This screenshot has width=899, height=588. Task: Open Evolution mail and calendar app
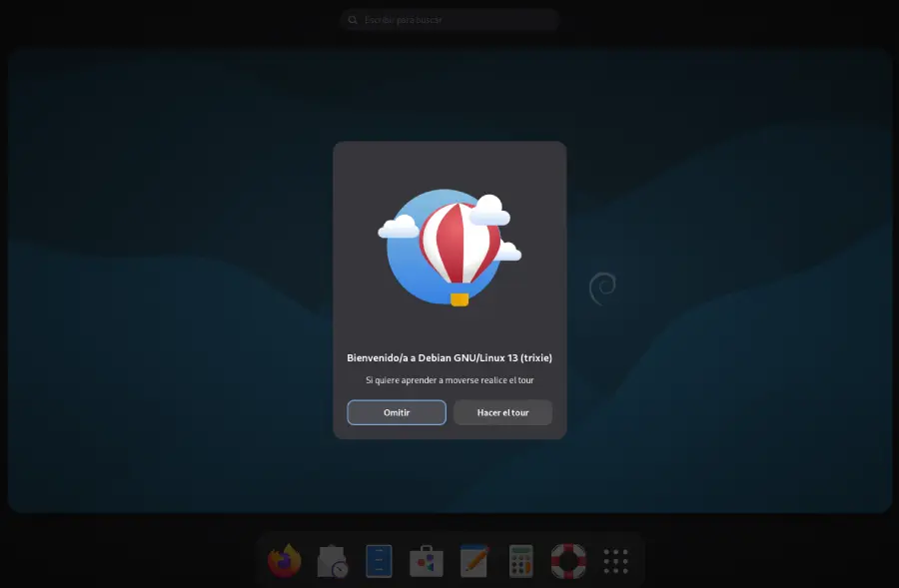click(x=332, y=561)
